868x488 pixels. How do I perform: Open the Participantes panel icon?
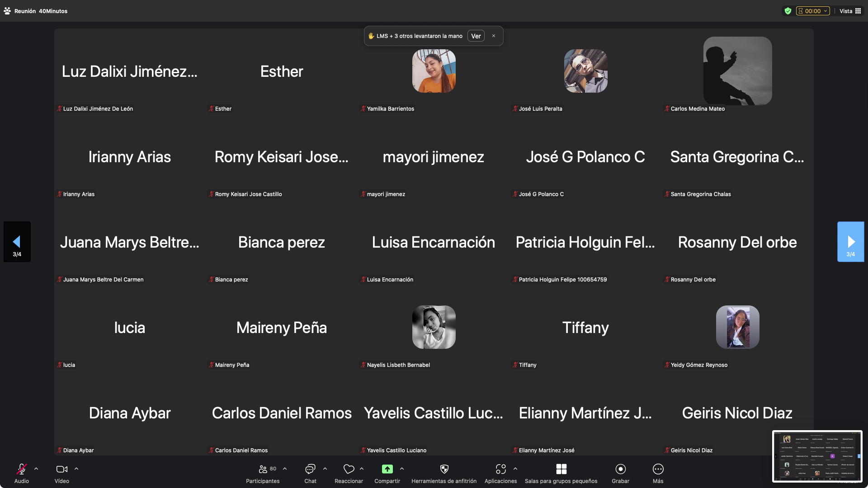tap(263, 469)
